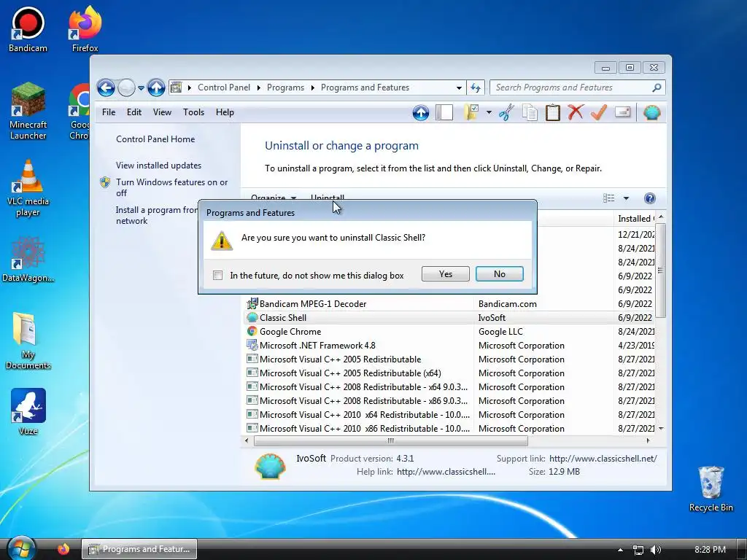Click the orange checkmark Properties icon
The image size is (747, 560).
point(598,113)
